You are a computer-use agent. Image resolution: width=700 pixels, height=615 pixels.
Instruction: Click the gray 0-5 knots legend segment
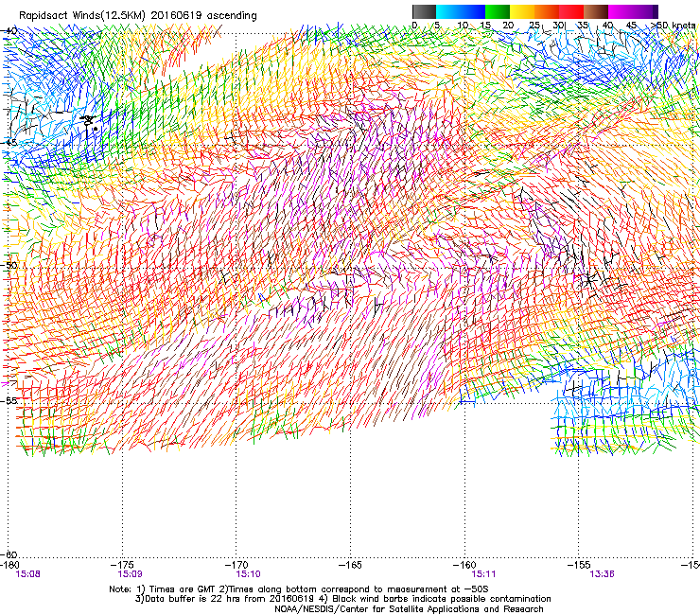[424, 11]
